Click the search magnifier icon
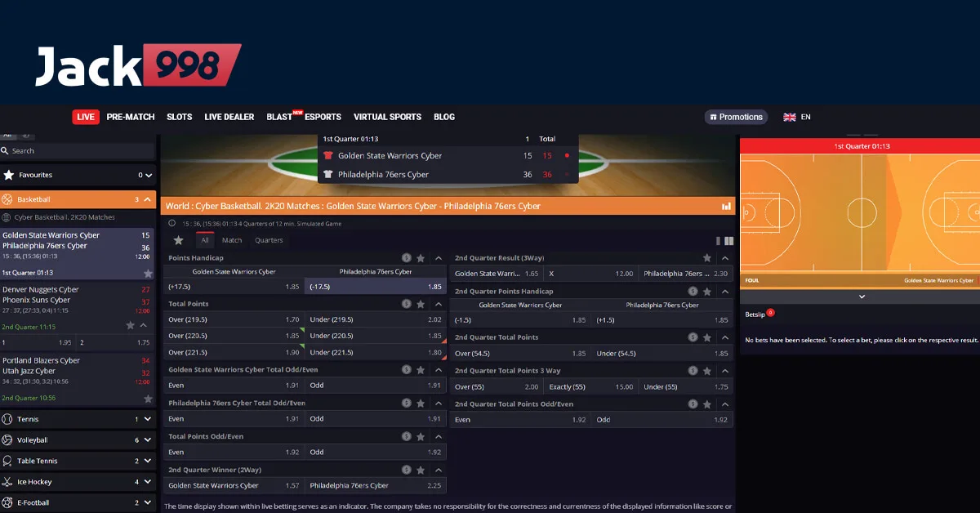 [5, 150]
